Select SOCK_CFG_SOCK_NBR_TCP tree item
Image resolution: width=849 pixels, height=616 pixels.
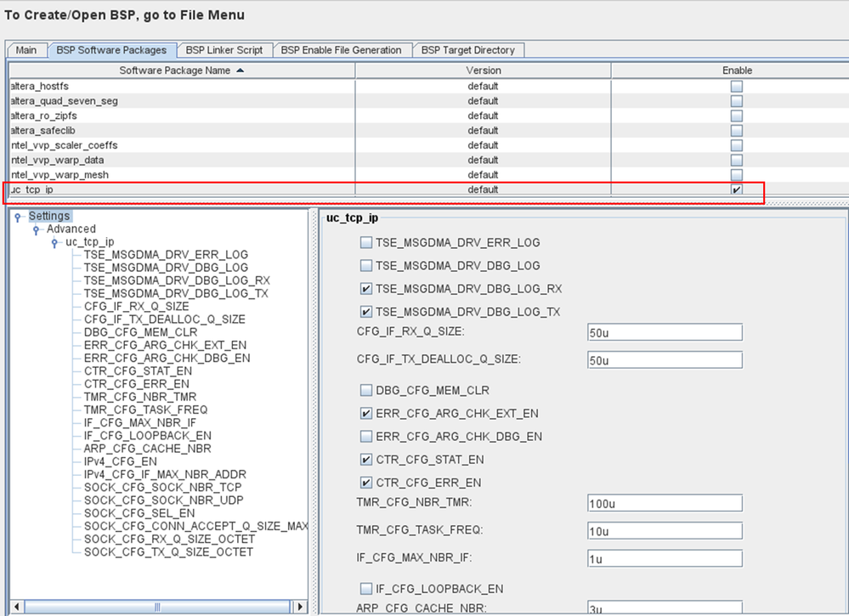(151, 487)
